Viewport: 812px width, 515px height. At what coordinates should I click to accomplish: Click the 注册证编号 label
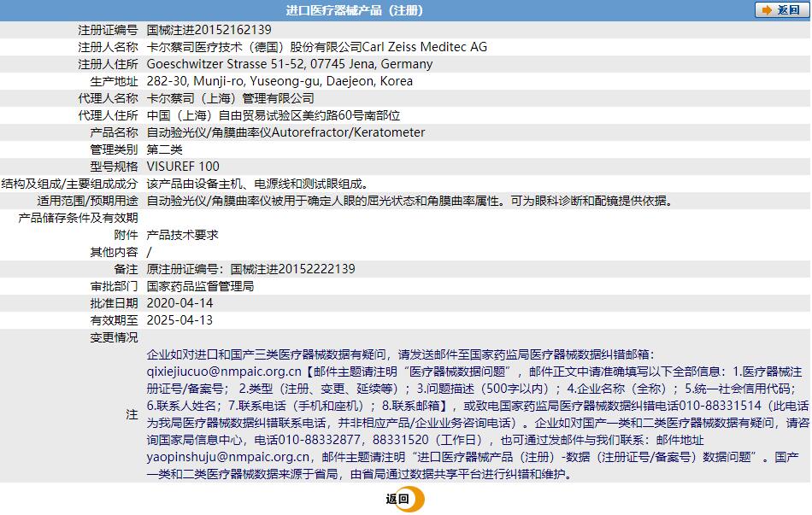(x=108, y=30)
